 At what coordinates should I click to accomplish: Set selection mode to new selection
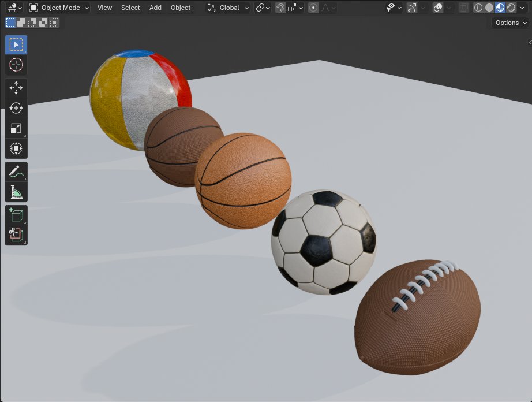click(x=10, y=23)
